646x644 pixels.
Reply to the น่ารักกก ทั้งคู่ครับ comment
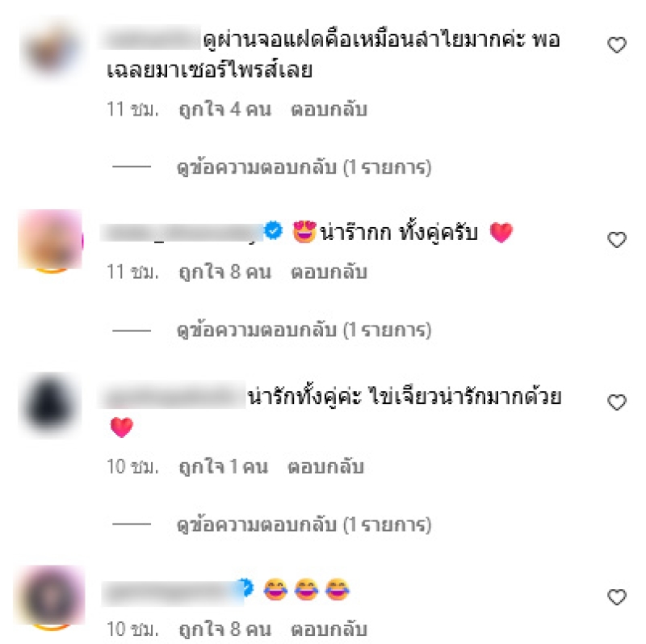[x=329, y=272]
